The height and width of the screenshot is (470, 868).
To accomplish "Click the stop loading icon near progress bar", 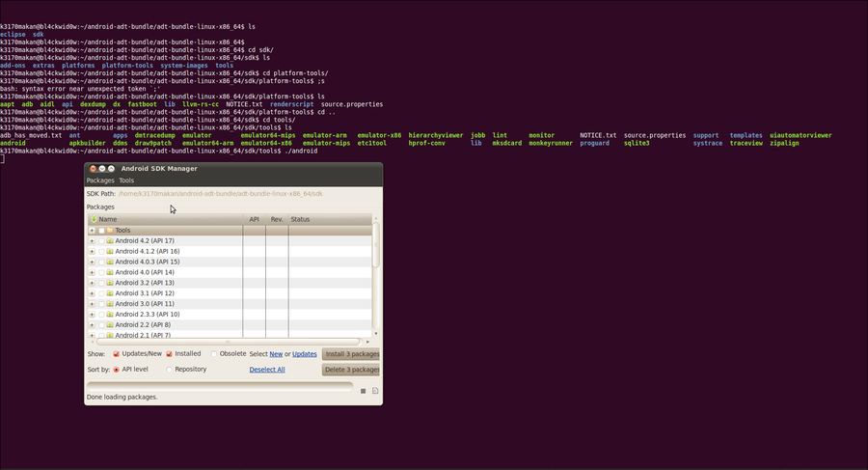I will click(364, 391).
